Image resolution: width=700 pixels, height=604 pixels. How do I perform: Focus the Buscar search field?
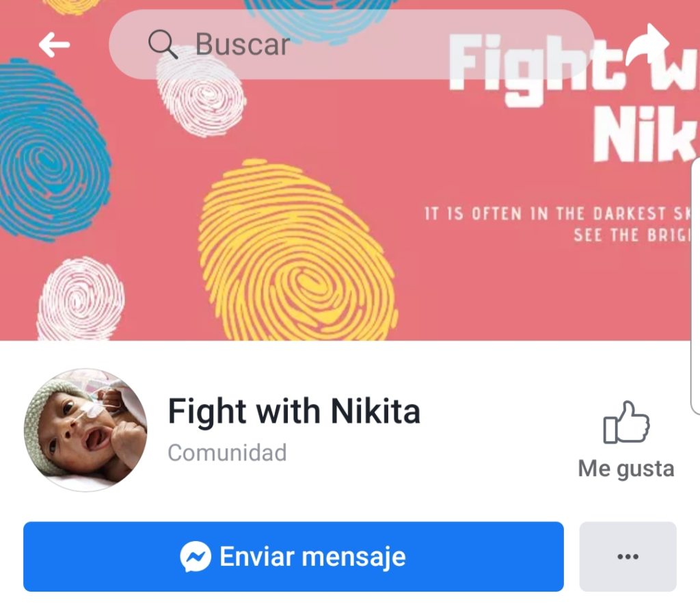(351, 44)
